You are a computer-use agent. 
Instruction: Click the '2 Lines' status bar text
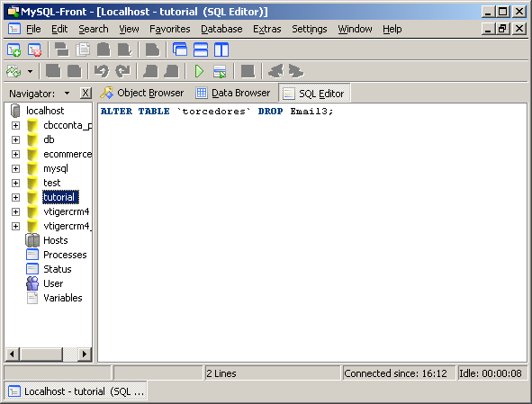coord(221,373)
